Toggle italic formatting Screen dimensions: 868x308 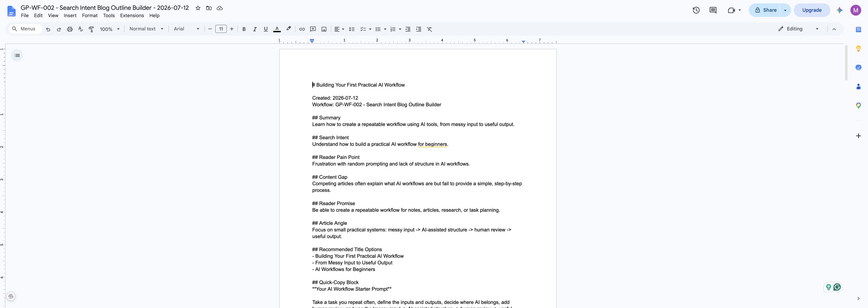[255, 29]
